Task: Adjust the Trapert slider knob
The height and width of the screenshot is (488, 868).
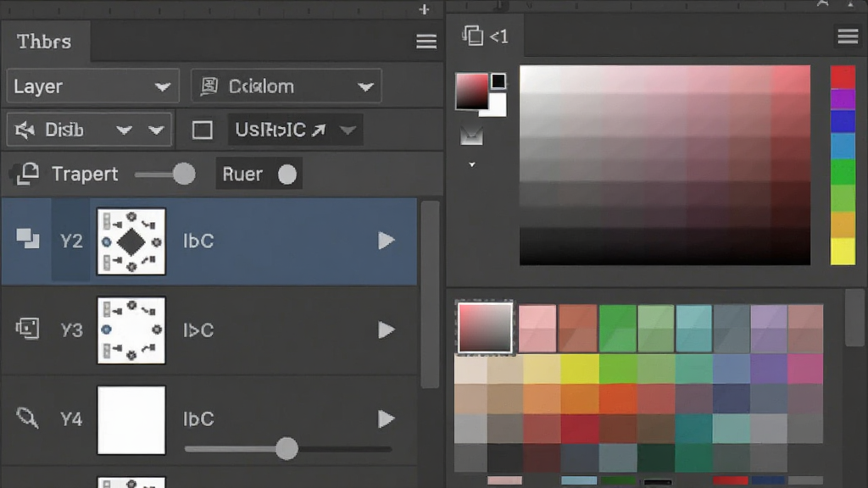Action: 184,175
